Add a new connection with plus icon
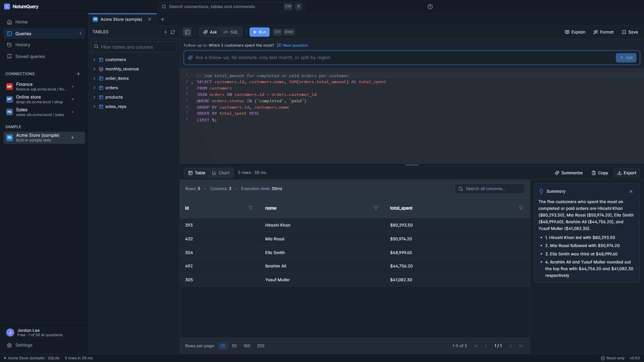 78,74
